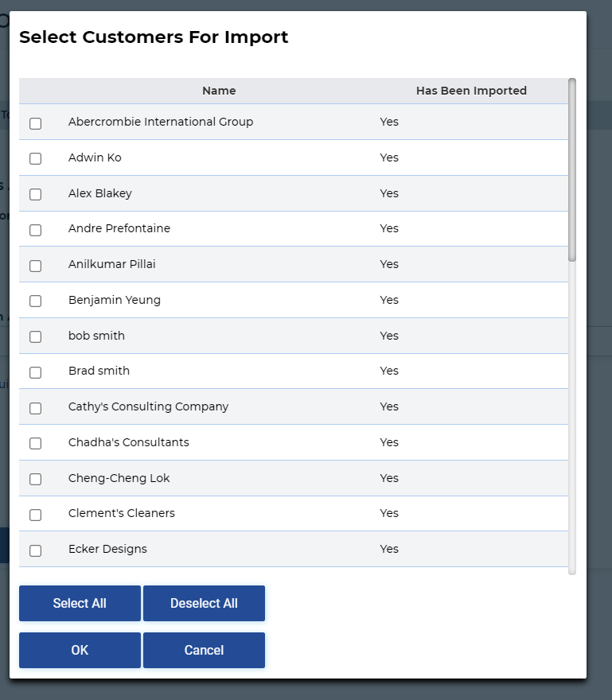Image resolution: width=612 pixels, height=700 pixels.
Task: Click the name Ecker Designs
Action: point(107,549)
